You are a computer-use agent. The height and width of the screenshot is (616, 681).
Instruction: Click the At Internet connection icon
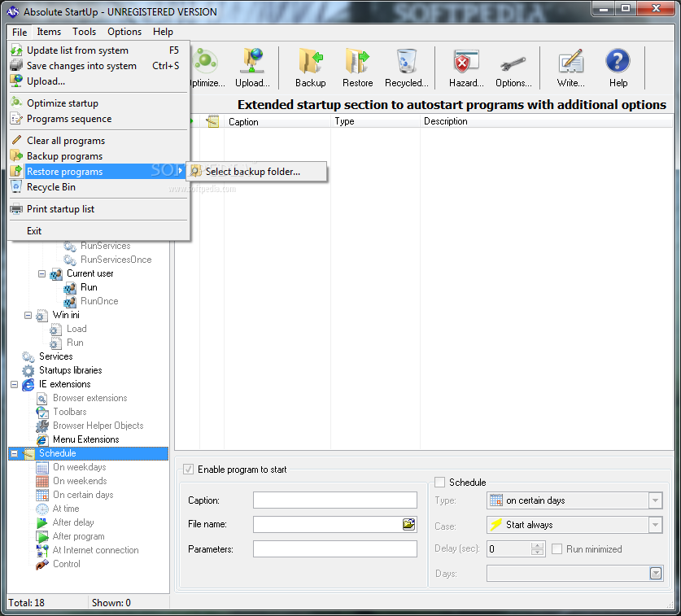[42, 550]
